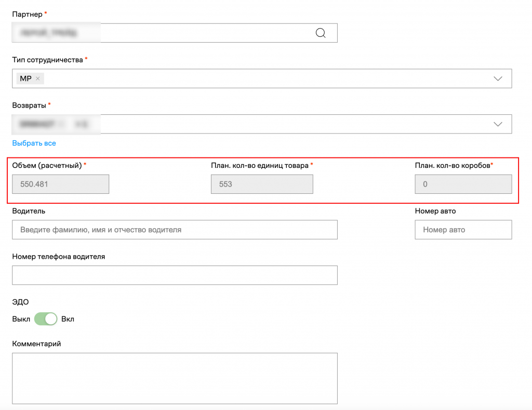Open the Тип сотрудничества select box
Screen dimensions: 532x410
pyautogui.click(x=260, y=78)
